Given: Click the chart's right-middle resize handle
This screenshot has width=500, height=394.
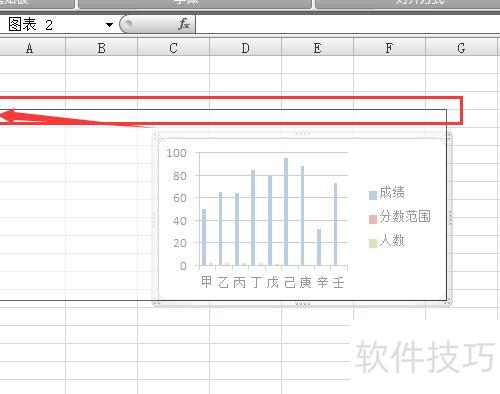Looking at the screenshot, I should tap(450, 217).
